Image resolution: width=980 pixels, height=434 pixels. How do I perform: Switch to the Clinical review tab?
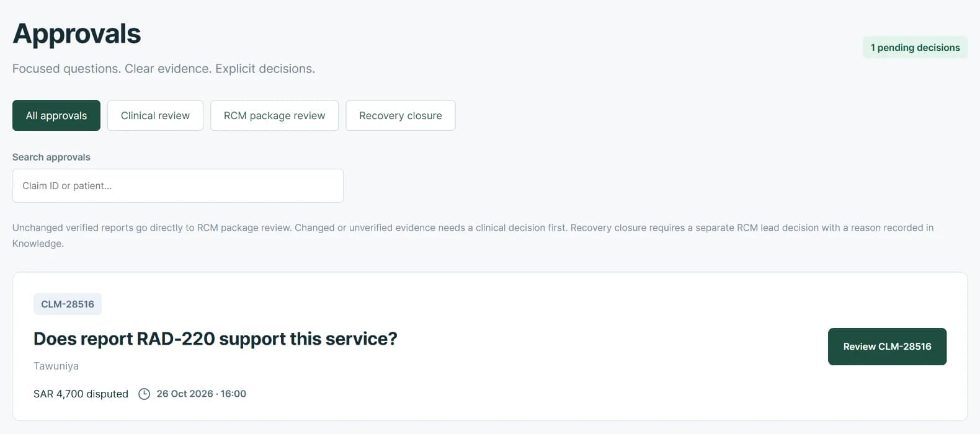pos(155,115)
